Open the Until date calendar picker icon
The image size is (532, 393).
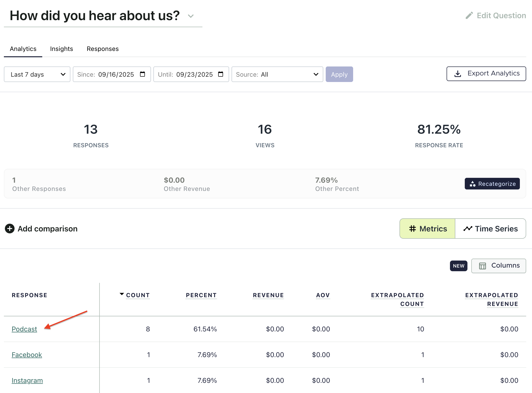[x=220, y=74]
